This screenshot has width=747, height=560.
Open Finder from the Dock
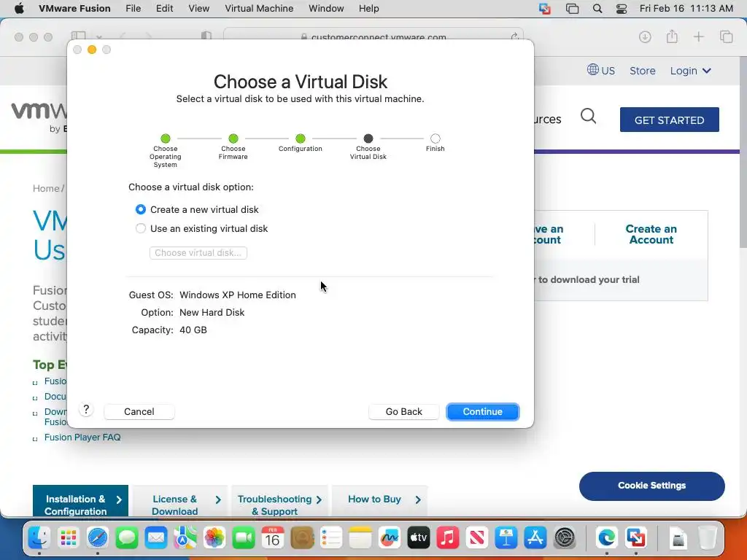pos(39,537)
